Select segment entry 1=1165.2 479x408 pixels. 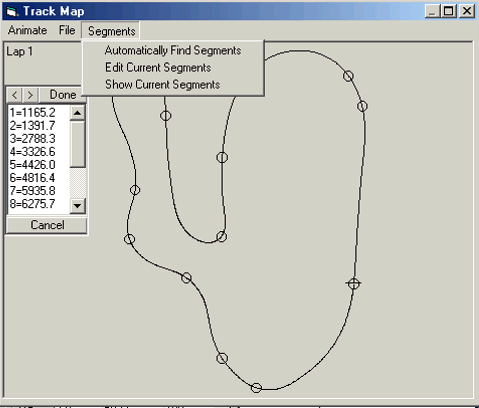(32, 113)
